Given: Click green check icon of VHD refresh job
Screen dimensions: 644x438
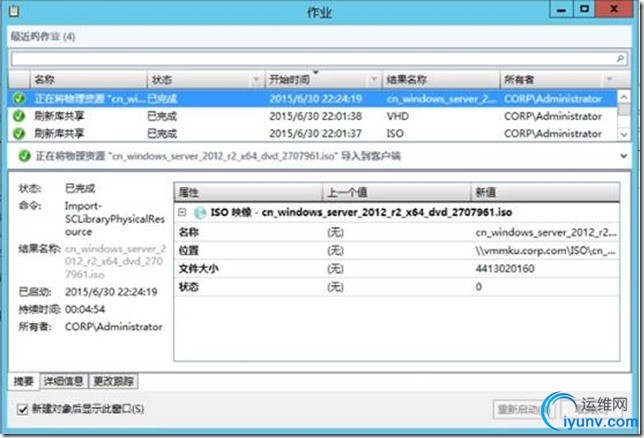Looking at the screenshot, I should click(x=18, y=116).
